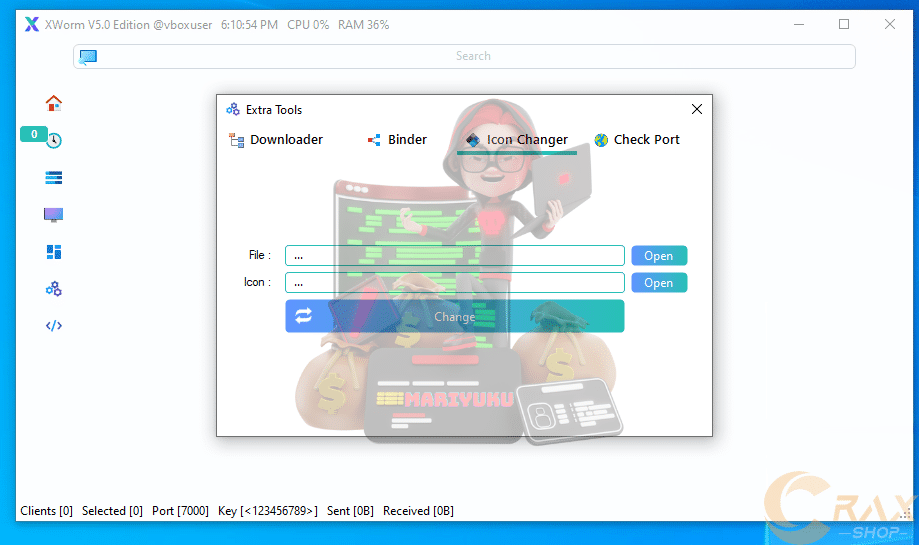The width and height of the screenshot is (919, 545).
Task: Open the clock history icon in sidebar
Action: (55, 141)
